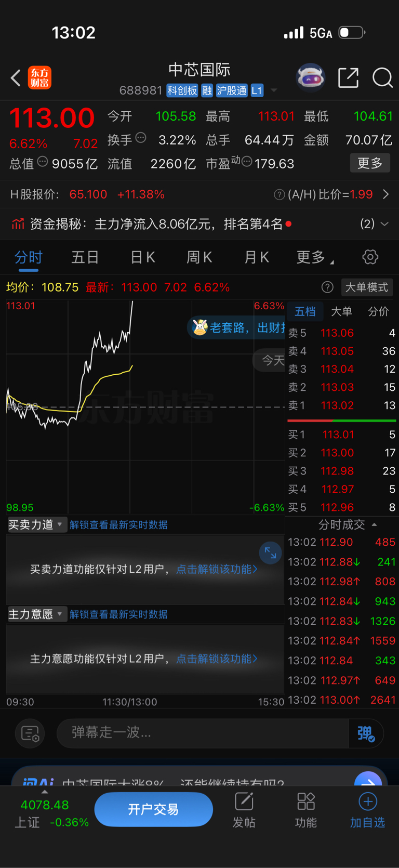The image size is (399, 868).
Task: Tap the 融 margin tag
Action: point(207,90)
